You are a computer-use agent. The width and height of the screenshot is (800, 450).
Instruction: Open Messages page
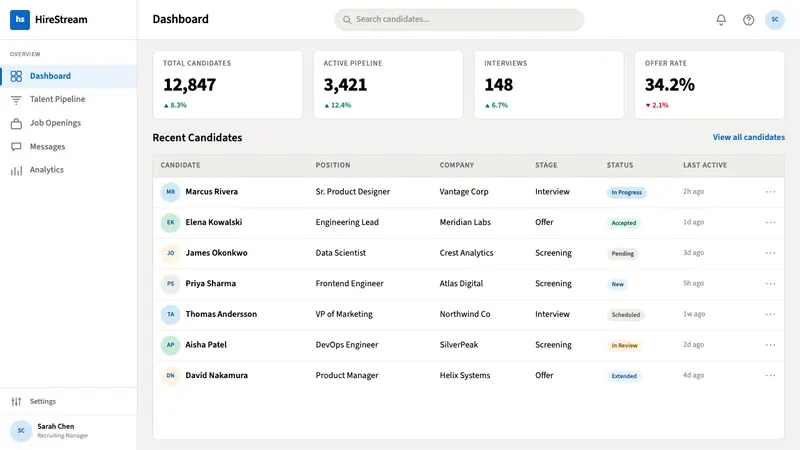68,147
